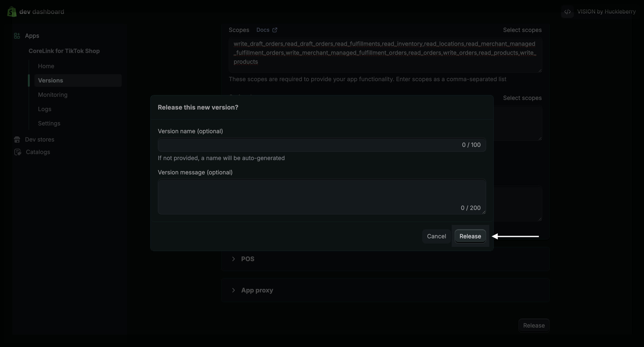Viewport: 644px width, 347px height.
Task: Click the code brackets icon beside VISION
Action: click(x=568, y=11)
